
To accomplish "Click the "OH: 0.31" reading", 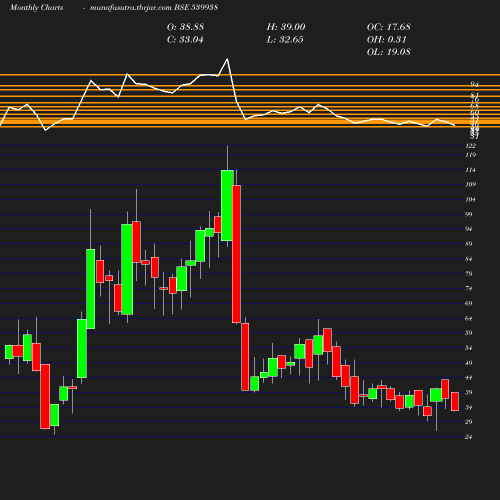I will pos(387,40).
